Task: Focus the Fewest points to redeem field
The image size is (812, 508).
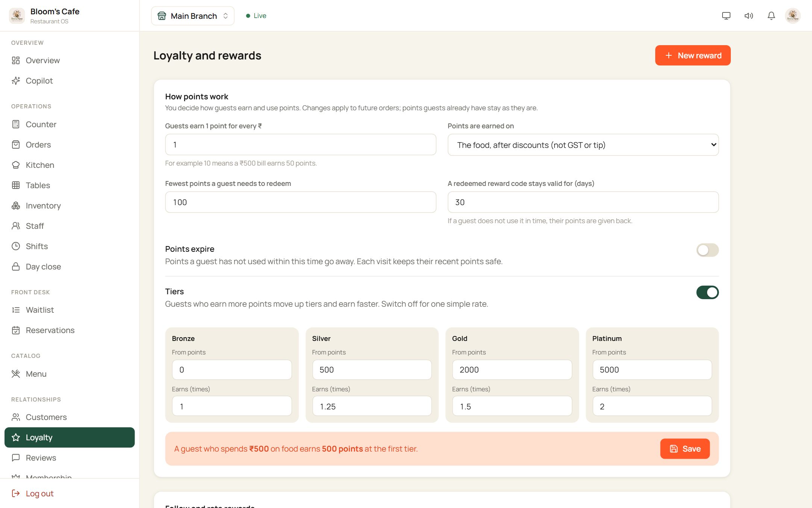Action: [301, 202]
